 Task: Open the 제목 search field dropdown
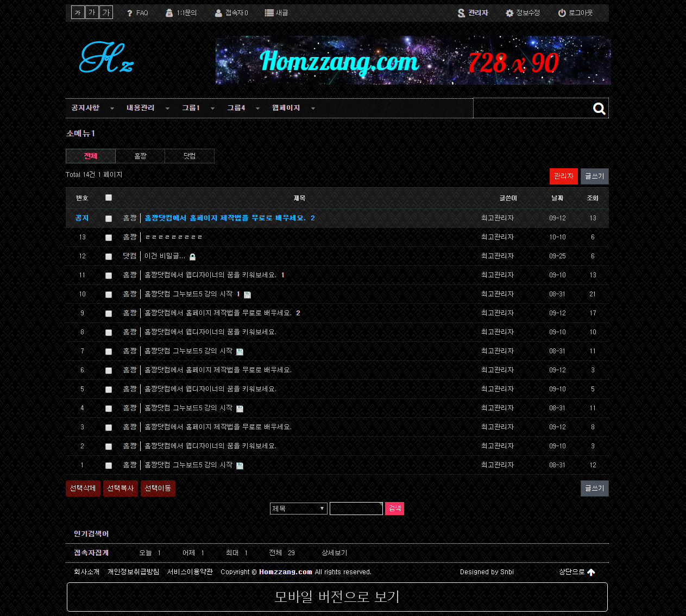(299, 509)
